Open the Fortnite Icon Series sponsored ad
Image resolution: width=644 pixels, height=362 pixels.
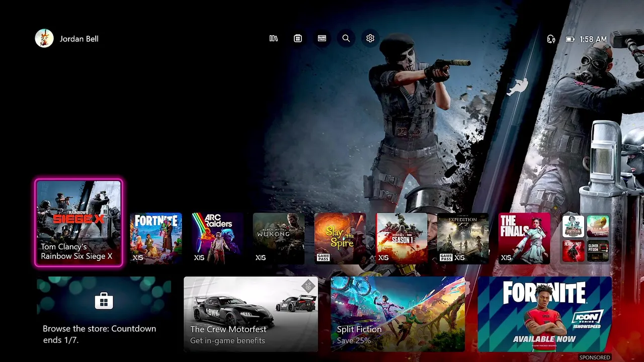coord(544,314)
